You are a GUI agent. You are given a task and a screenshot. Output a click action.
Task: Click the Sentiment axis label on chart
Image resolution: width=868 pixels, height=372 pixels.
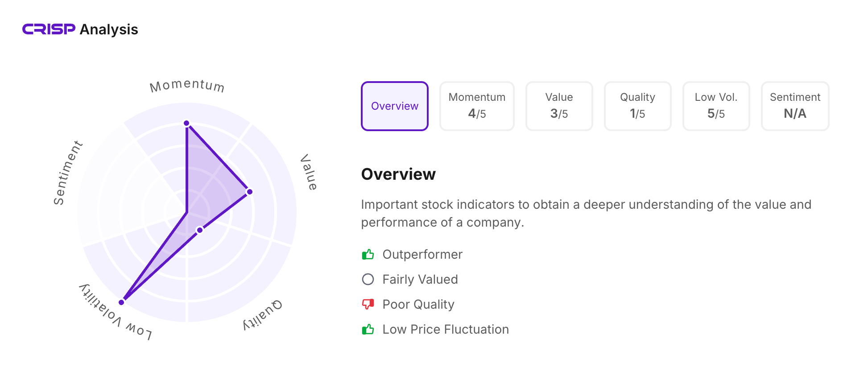tap(67, 173)
